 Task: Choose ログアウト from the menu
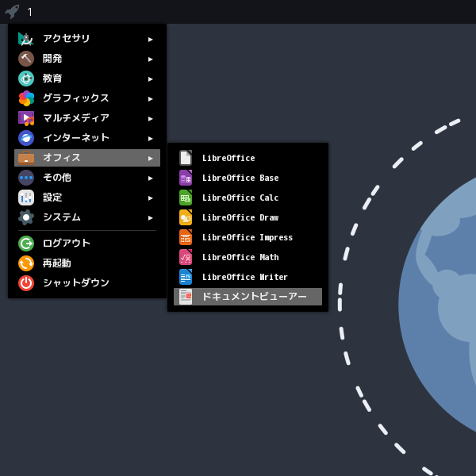point(87,244)
